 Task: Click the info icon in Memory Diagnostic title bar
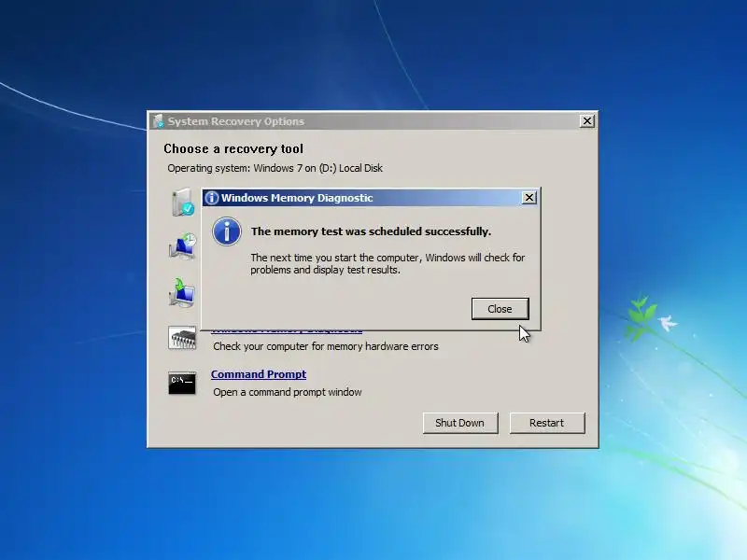point(212,198)
